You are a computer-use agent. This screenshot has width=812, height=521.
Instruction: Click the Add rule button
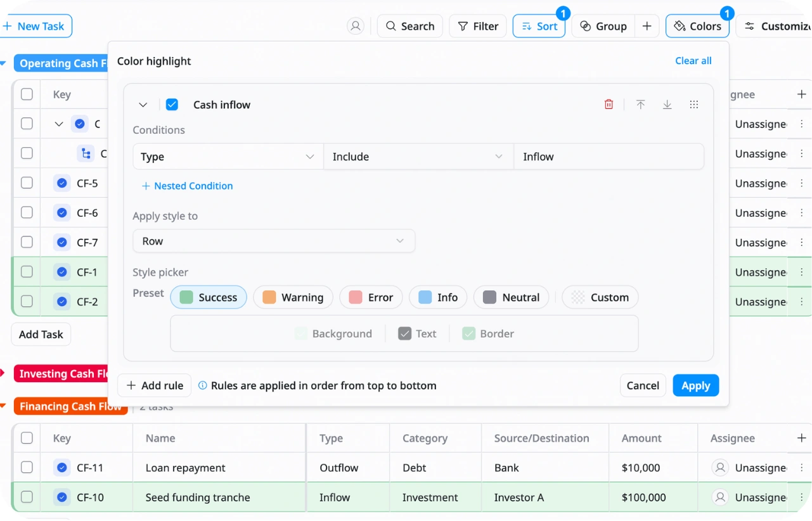155,385
